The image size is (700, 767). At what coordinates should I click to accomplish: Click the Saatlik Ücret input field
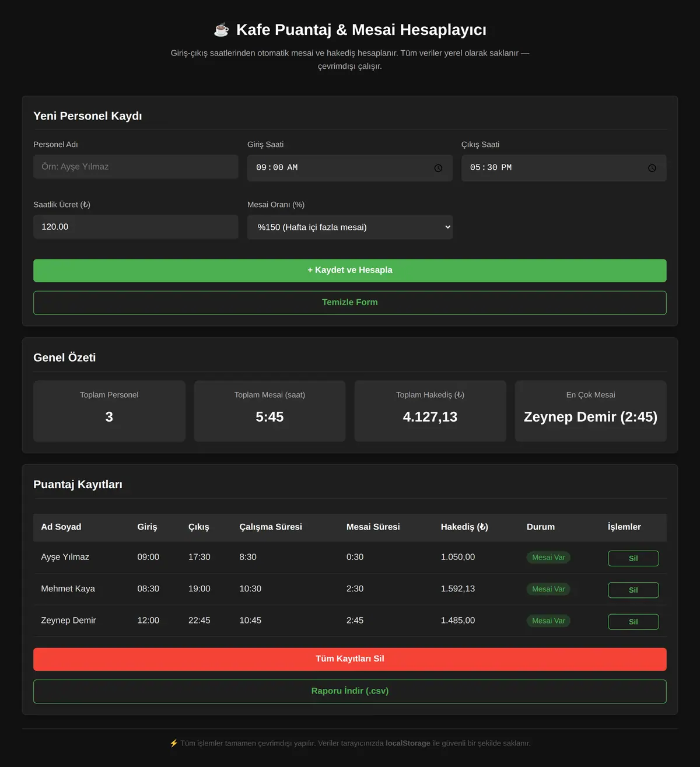coord(136,227)
